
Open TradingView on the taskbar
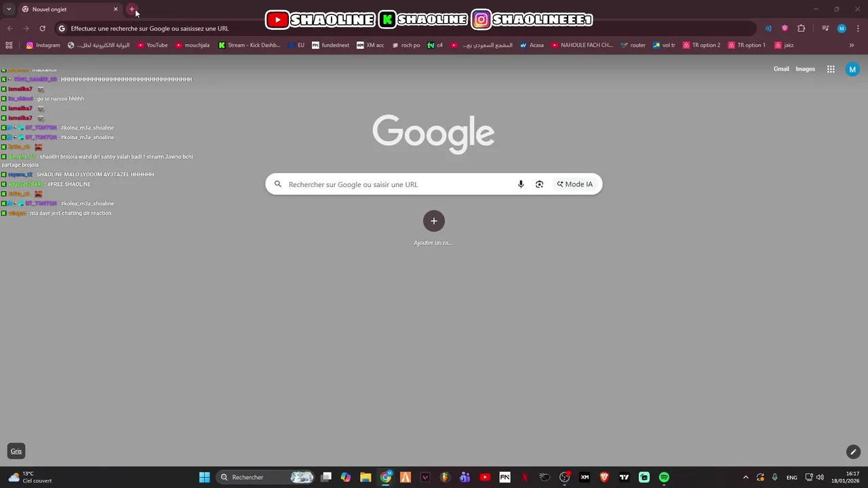624,477
